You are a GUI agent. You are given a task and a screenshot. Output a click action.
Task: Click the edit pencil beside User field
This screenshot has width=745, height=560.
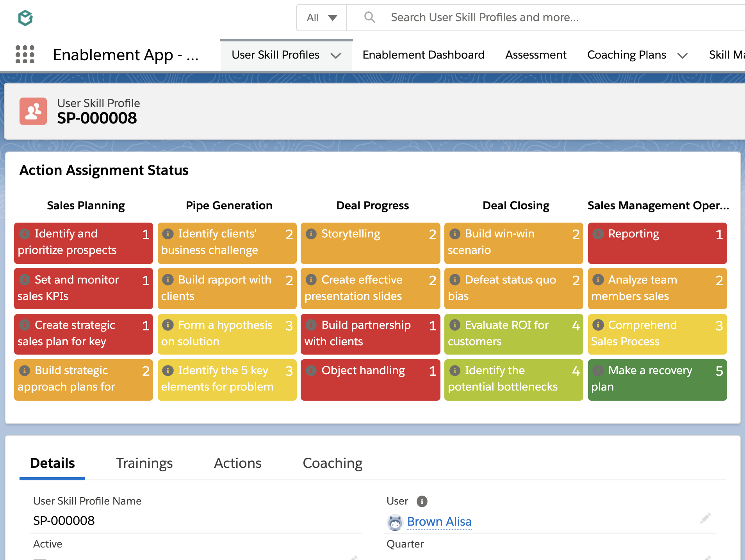coord(706,518)
